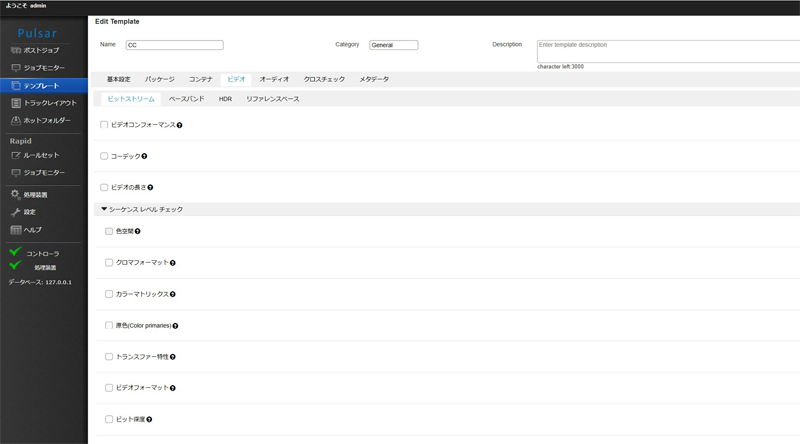Screen dimensions: 800x444
Task: Enable the ビデオの長さ checkbox
Action: (104, 187)
